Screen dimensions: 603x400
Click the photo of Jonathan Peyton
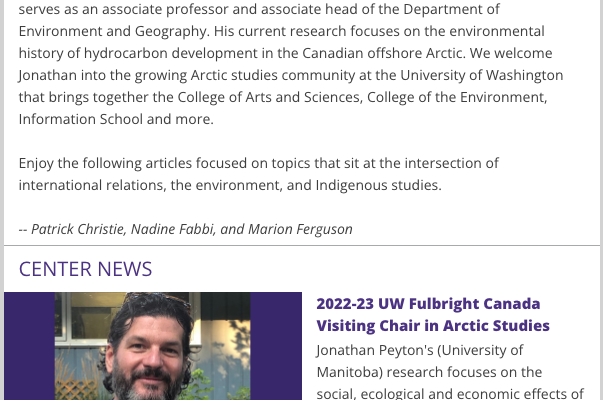[153, 346]
